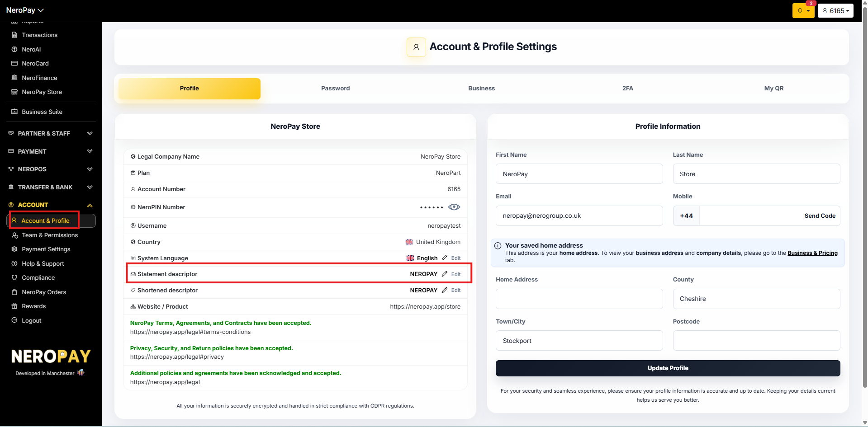
Task: Open the 6165 account dropdown
Action: click(x=835, y=10)
